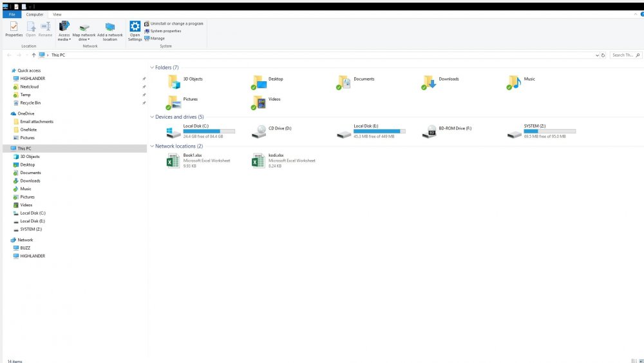Open Videos in the sidebar tree
644x363 pixels.
point(26,205)
